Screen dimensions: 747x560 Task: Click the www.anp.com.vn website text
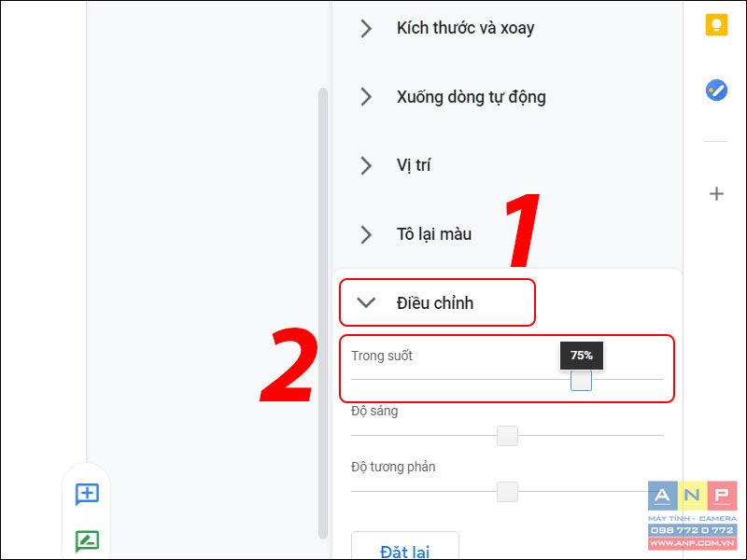click(x=692, y=543)
